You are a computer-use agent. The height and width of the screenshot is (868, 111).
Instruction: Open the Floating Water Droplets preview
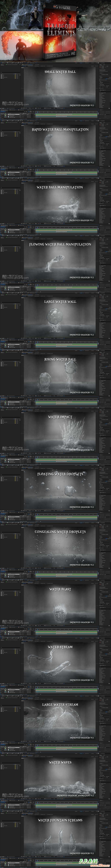(60, 490)
